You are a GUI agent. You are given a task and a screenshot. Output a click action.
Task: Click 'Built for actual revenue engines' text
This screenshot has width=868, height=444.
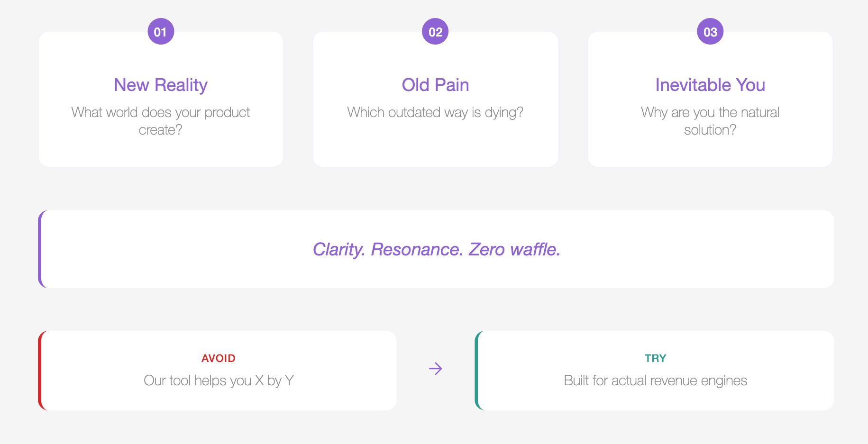pos(655,381)
